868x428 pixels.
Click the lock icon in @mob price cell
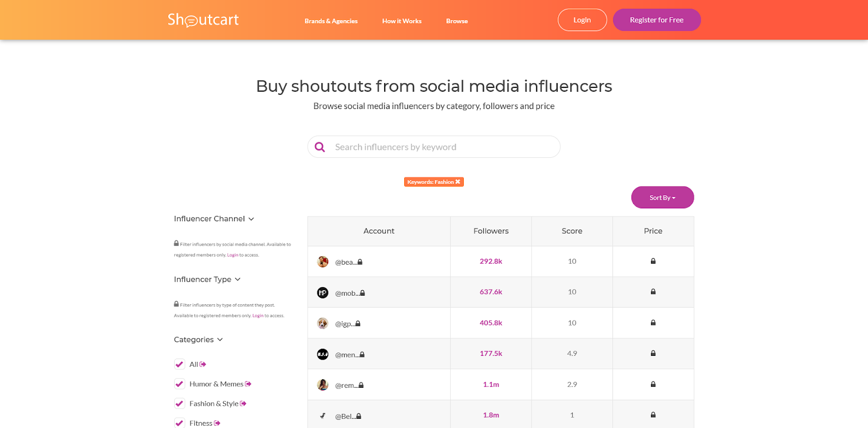[653, 292]
